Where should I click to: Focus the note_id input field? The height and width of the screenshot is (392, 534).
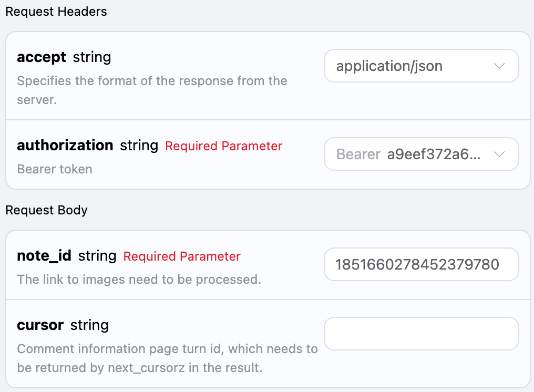[x=421, y=264]
